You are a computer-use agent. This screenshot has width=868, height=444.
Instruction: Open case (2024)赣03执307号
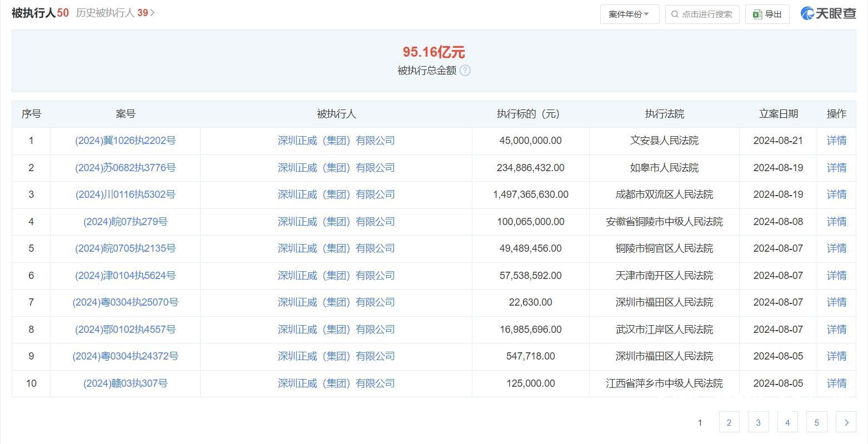coord(125,383)
